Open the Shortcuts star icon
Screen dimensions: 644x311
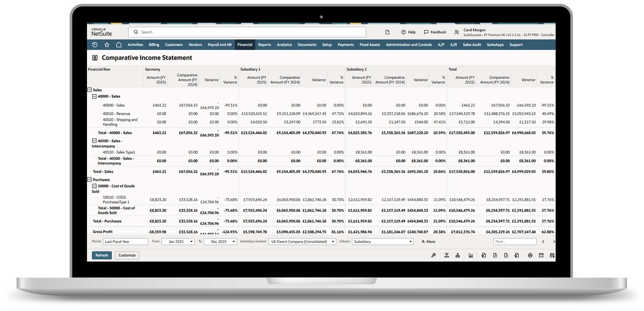click(x=107, y=45)
